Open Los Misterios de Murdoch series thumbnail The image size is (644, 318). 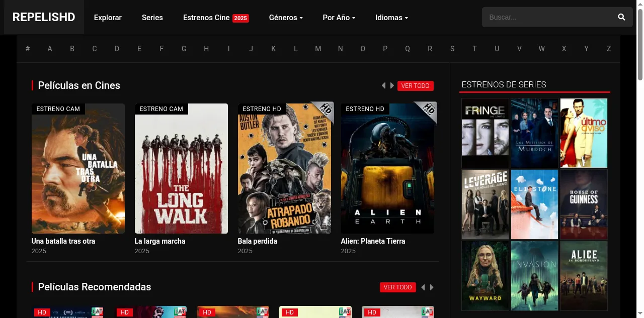(x=534, y=133)
